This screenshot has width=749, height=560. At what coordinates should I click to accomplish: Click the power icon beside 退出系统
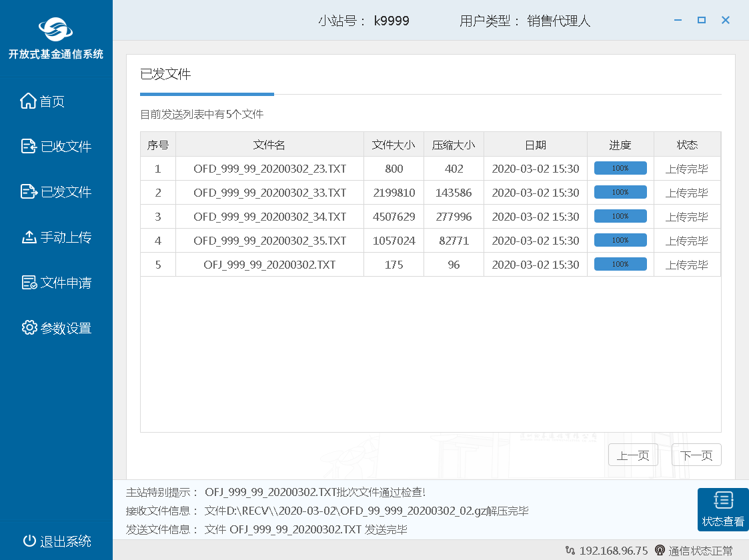[x=29, y=541]
